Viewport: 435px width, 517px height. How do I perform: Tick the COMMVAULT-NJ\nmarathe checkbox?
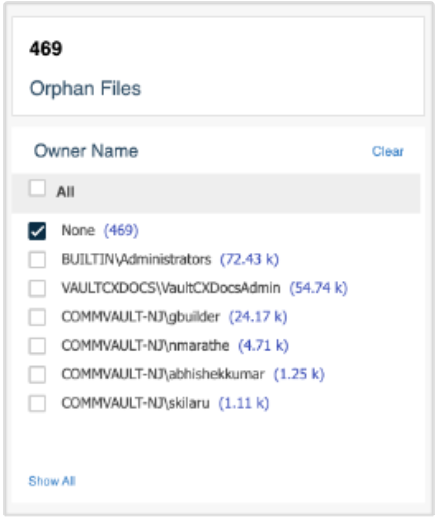(x=37, y=346)
